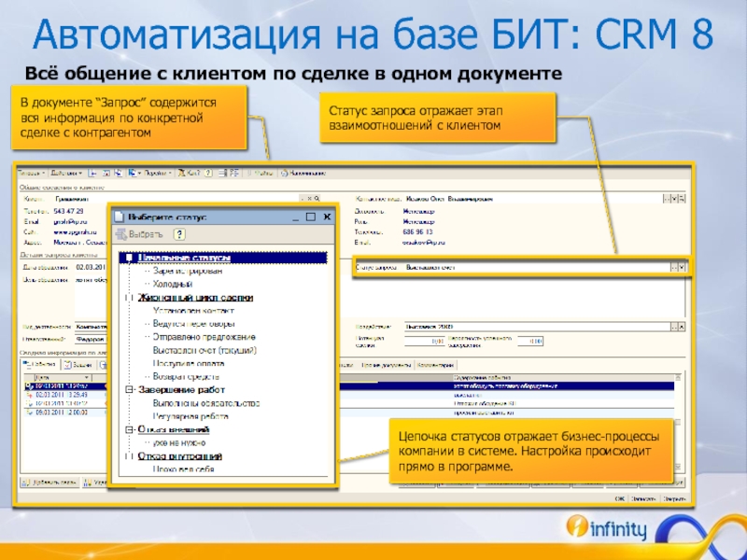Select the Жизненный цикл сделки group
This screenshot has width=747, height=560.
point(195,298)
